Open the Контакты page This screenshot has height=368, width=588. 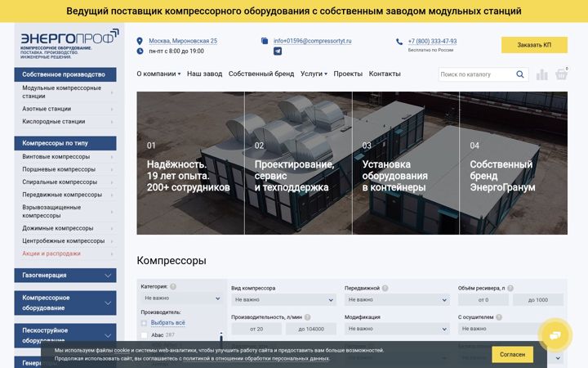385,74
